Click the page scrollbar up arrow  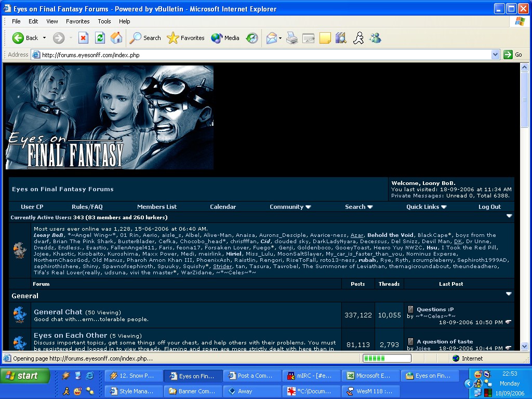click(x=525, y=67)
